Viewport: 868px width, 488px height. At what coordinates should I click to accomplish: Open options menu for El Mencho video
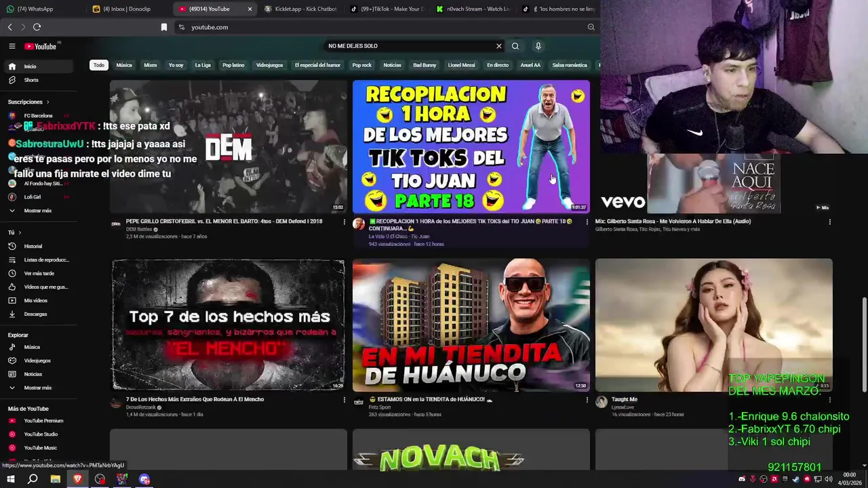(344, 400)
